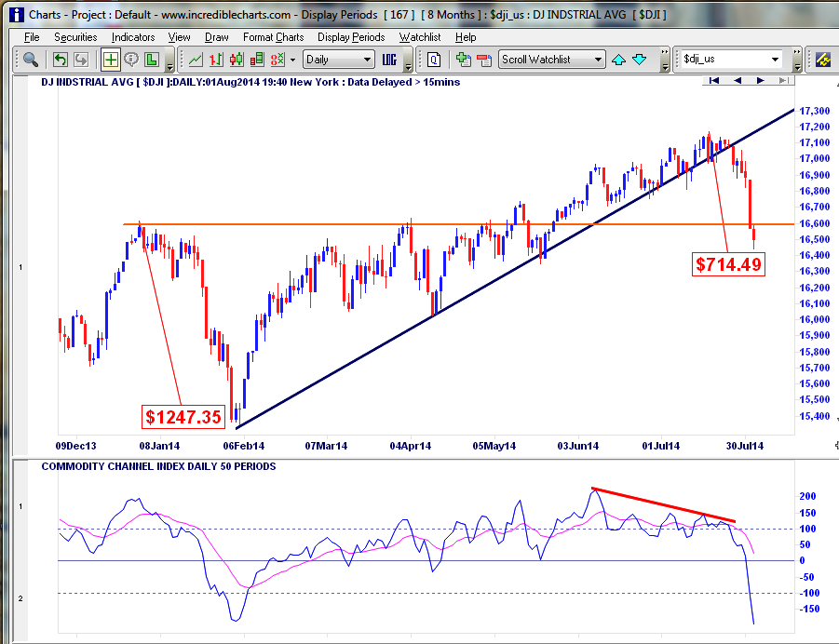Open the Watchlist menu
Image resolution: width=839 pixels, height=644 pixels.
click(x=420, y=37)
